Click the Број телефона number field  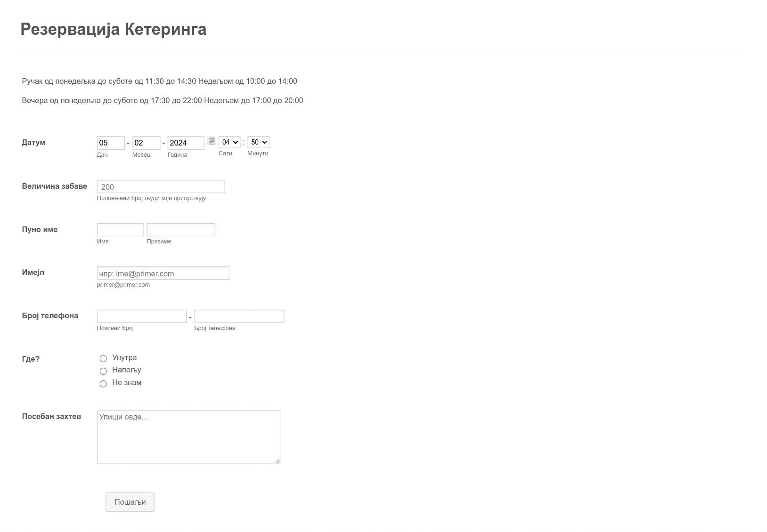tap(239, 316)
